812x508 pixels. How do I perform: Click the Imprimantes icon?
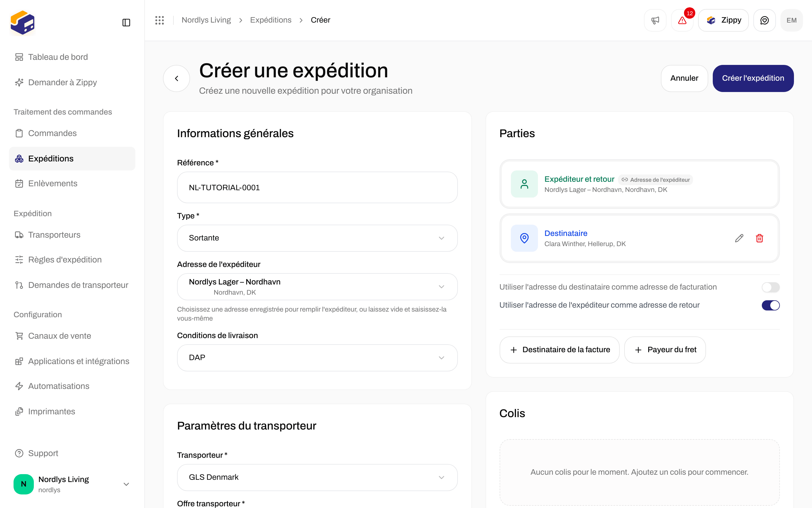point(19,411)
